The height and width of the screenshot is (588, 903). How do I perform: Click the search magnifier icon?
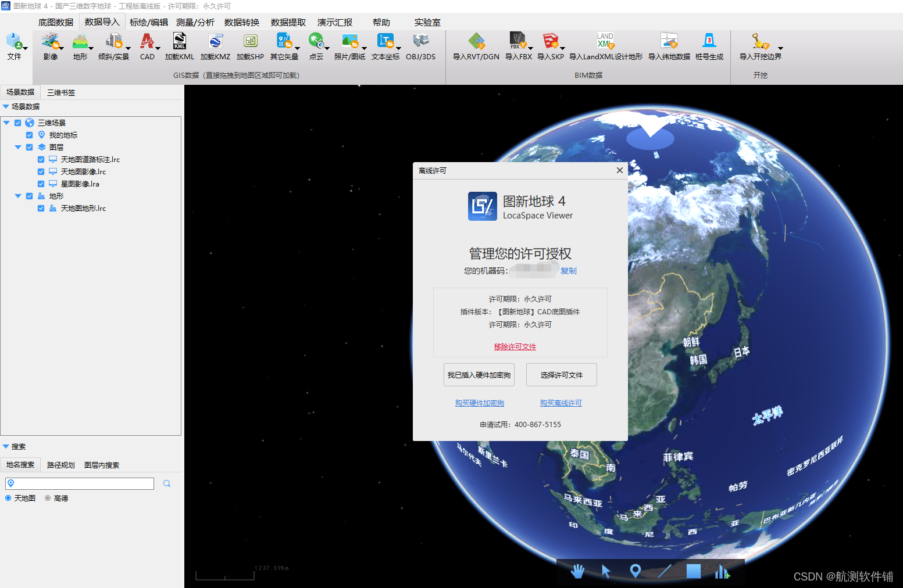coord(167,483)
